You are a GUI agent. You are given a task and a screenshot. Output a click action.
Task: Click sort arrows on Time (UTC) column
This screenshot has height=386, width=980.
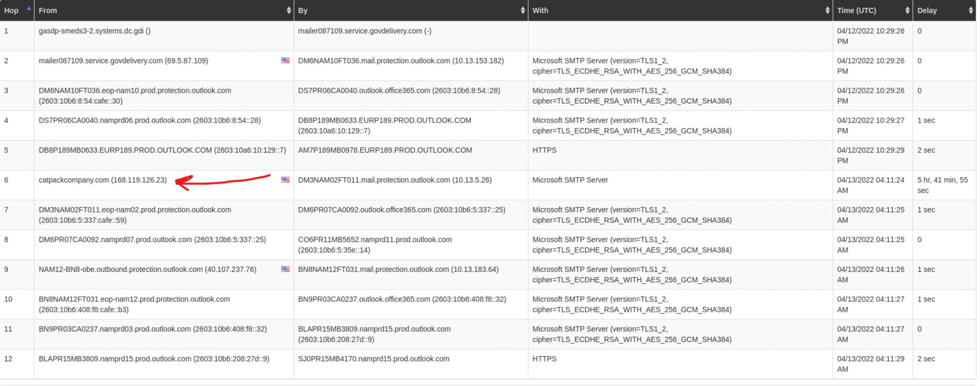click(907, 10)
